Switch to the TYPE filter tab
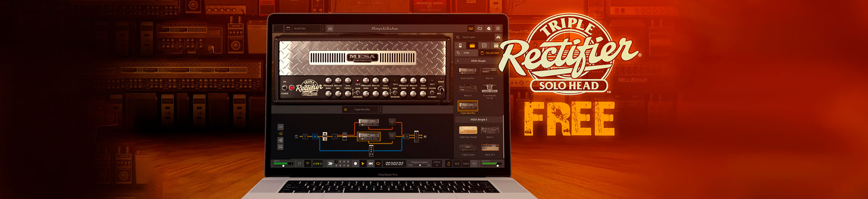The height and width of the screenshot is (199, 868). (x=466, y=53)
